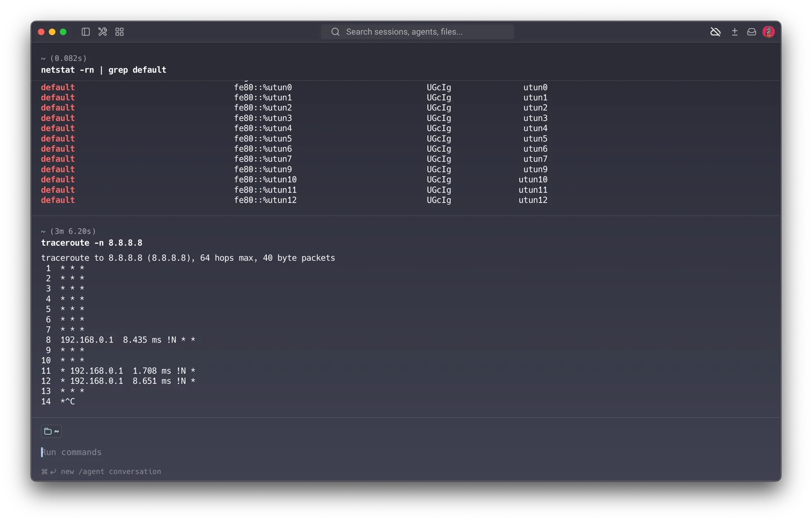Click the utun9 interface name in last column

pos(535,169)
